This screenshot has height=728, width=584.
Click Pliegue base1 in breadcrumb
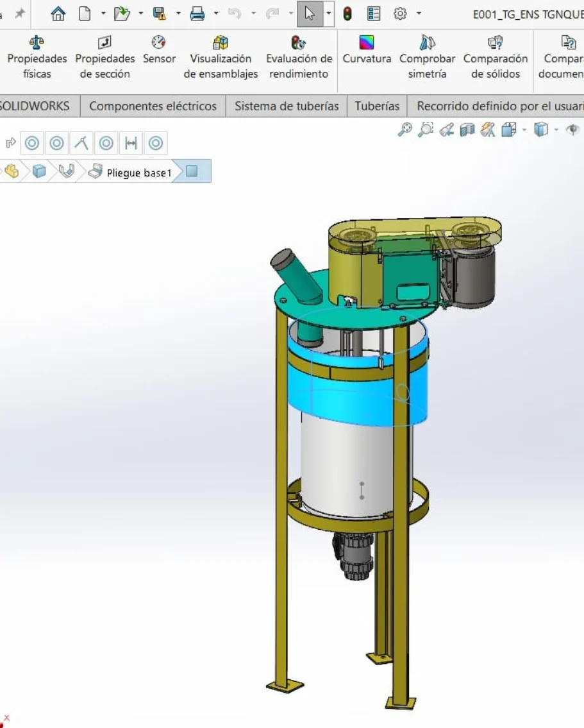tap(138, 173)
